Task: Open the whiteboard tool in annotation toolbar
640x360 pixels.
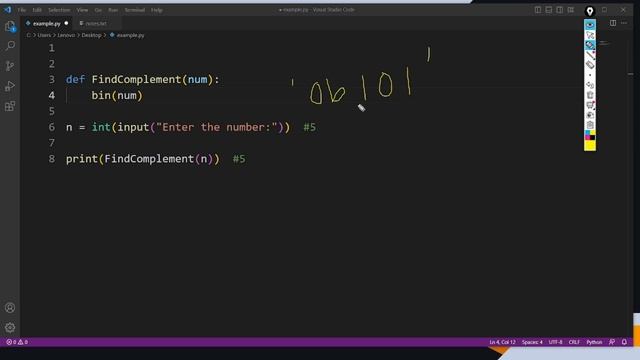Action: pyautogui.click(x=590, y=105)
